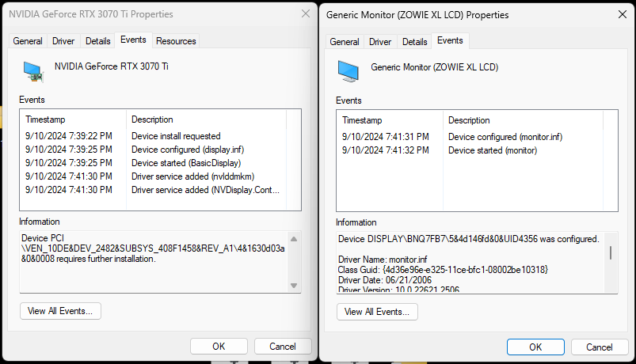Click the DISPLAY\BNQ7FB7 device configured line

click(x=468, y=239)
